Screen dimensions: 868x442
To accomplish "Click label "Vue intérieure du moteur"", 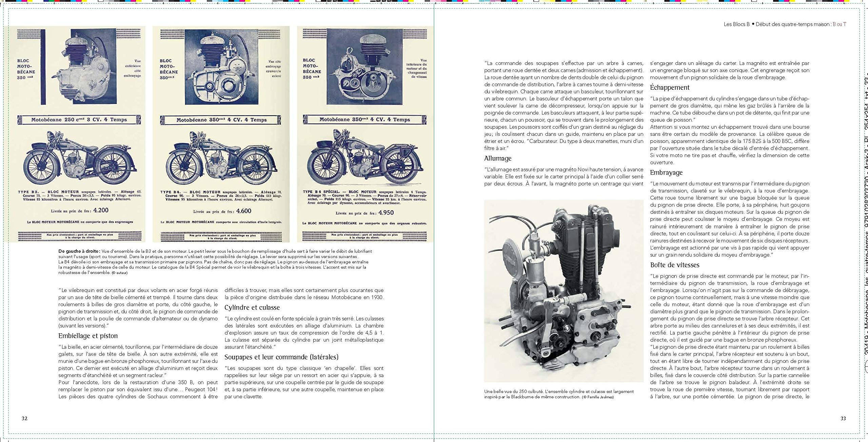I will point(417,68).
